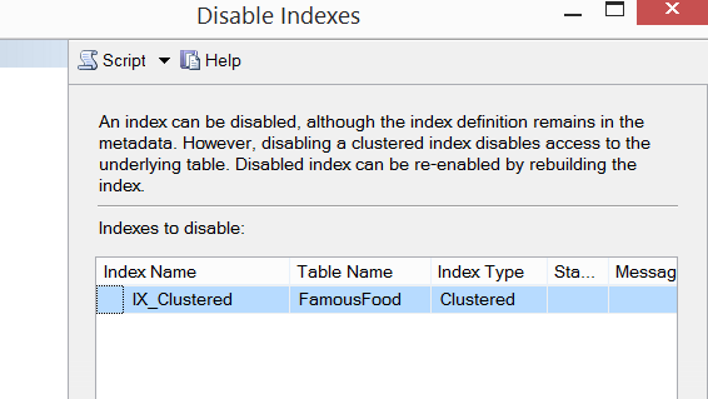Click the Script toolbar label
The width and height of the screenshot is (708, 399).
coord(124,60)
